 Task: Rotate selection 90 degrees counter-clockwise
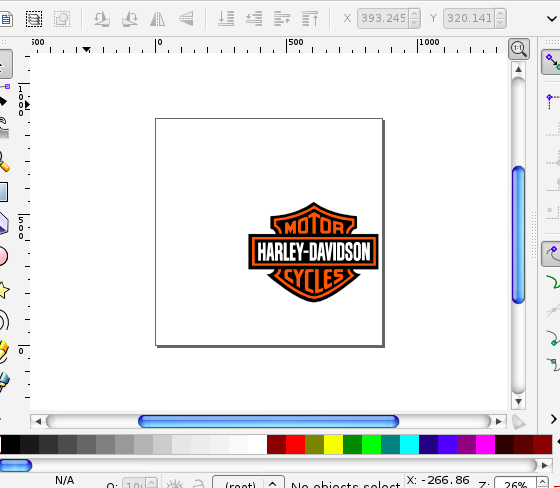click(102, 18)
